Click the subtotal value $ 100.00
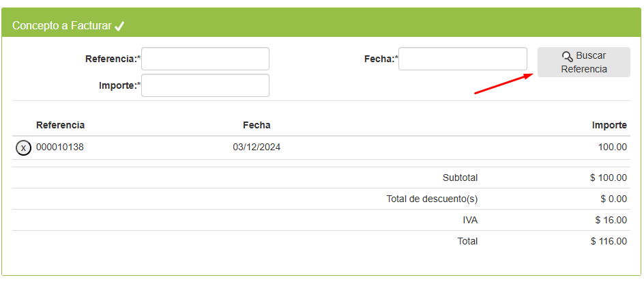644x282 pixels. (609, 178)
